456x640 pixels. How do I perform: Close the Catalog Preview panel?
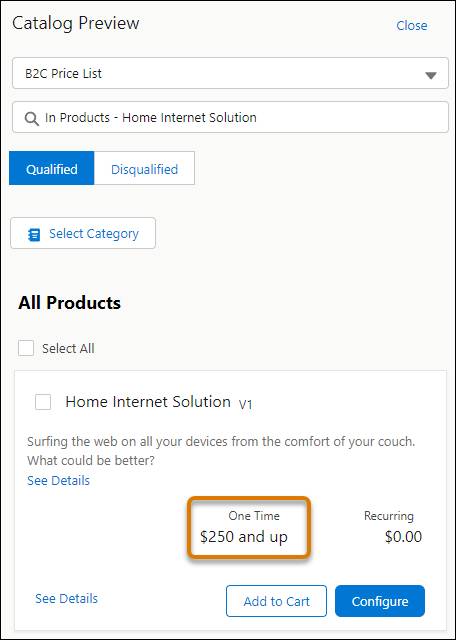[x=412, y=25]
